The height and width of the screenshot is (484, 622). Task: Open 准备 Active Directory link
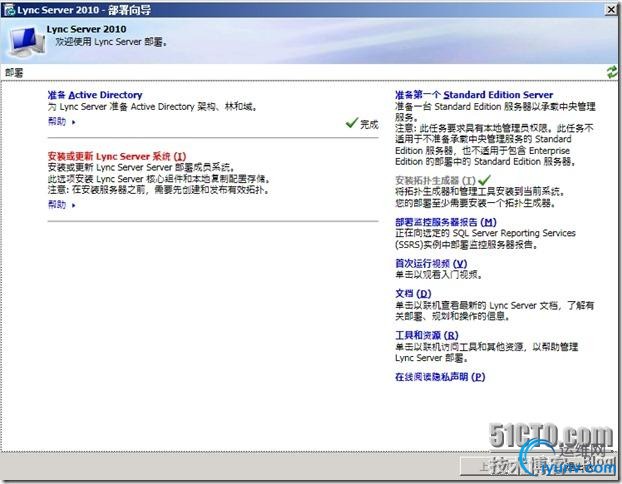pyautogui.click(x=95, y=95)
